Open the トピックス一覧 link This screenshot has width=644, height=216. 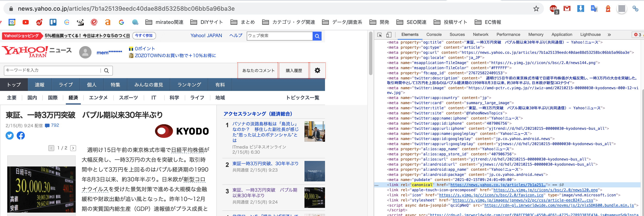coord(303,98)
